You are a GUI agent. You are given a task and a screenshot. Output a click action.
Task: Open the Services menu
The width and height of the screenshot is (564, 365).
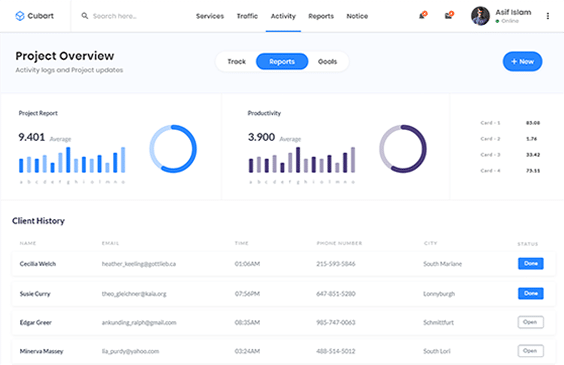pos(210,16)
